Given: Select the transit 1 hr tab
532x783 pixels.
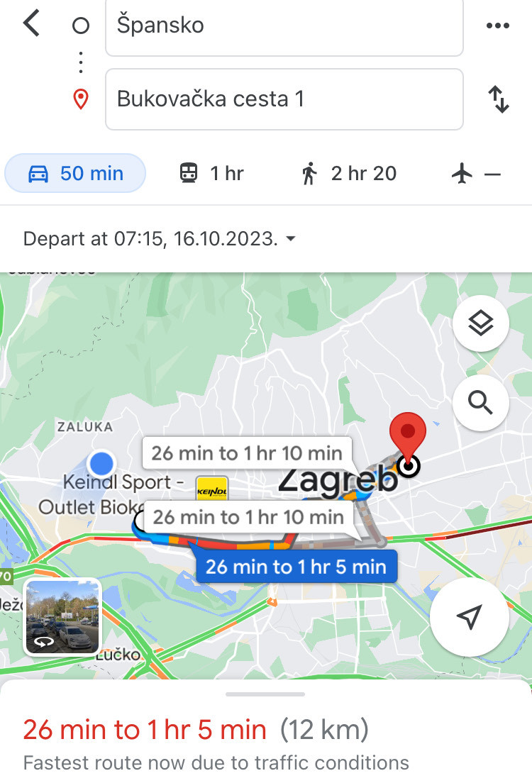Looking at the screenshot, I should [211, 173].
